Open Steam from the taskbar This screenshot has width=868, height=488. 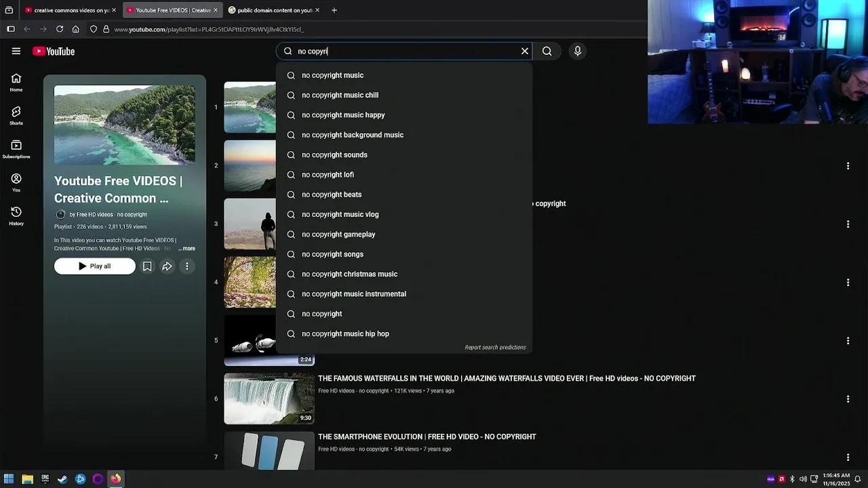coord(62,479)
